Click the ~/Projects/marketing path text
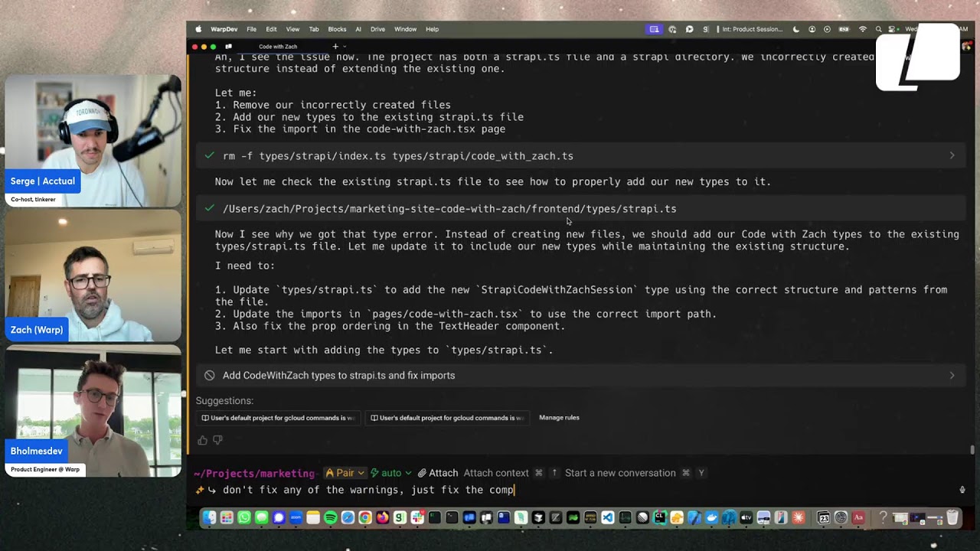The width and height of the screenshot is (980, 551). (x=254, y=473)
